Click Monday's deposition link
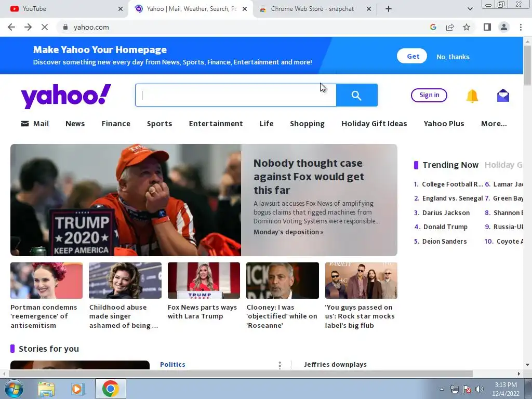The image size is (532, 399). click(x=288, y=232)
